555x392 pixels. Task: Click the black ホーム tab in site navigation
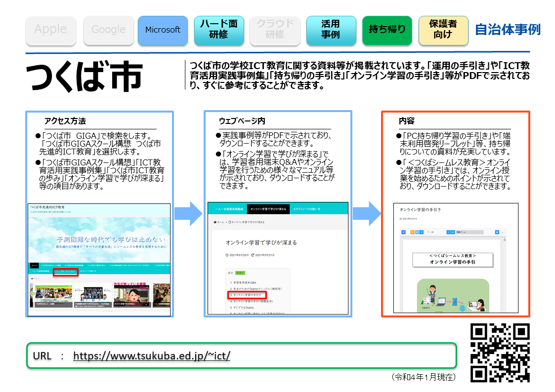[x=34, y=265]
